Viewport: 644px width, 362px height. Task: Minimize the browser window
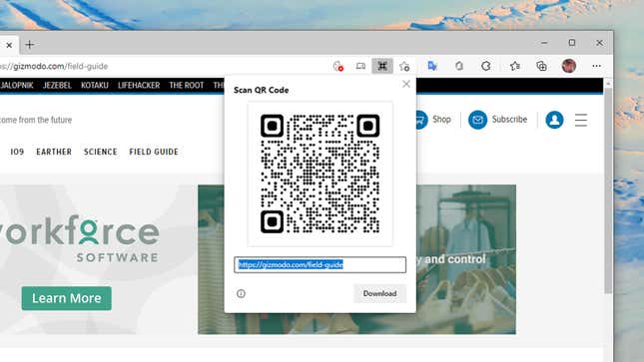click(544, 43)
